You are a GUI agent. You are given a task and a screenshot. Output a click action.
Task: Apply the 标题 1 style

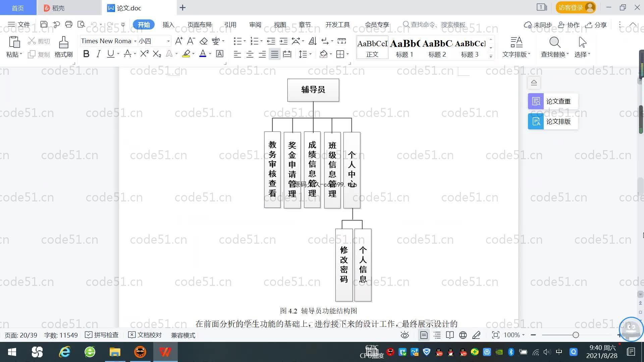(405, 48)
